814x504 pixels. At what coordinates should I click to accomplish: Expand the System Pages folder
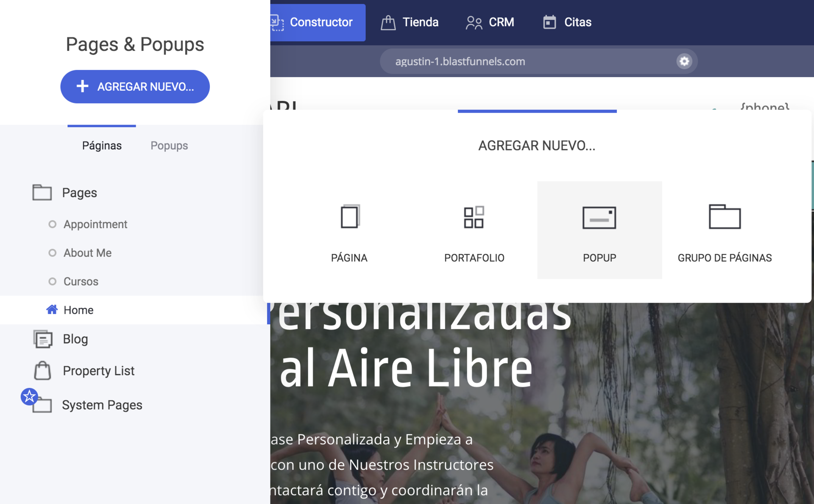[102, 405]
